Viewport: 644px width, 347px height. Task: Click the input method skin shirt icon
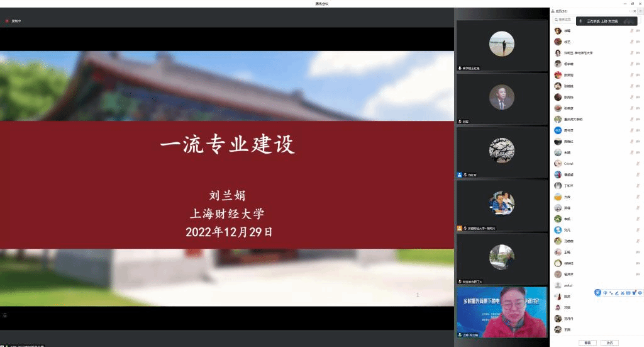point(635,293)
